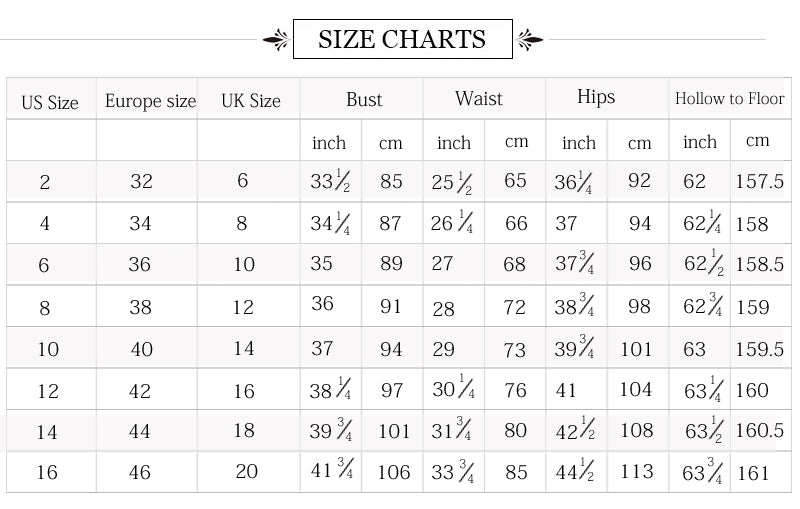Click the left decorative ornament beside the title
Image resolution: width=800 pixels, height=509 pixels.
coord(276,40)
